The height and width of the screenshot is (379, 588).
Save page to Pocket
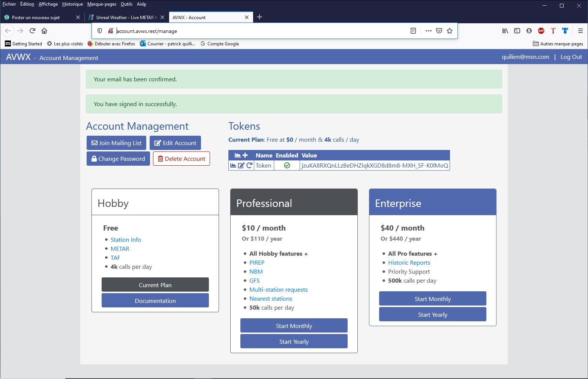pyautogui.click(x=439, y=31)
